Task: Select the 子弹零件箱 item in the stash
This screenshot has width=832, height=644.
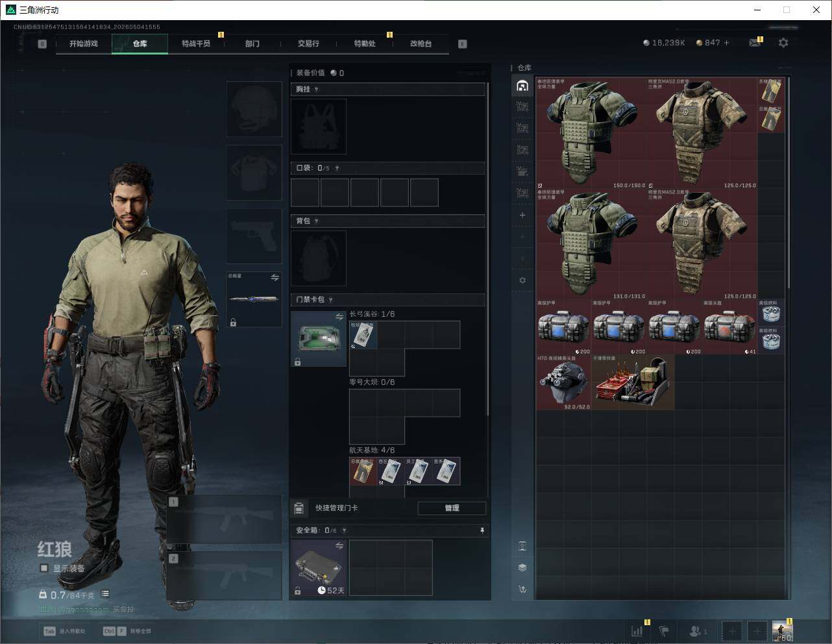Action: click(633, 382)
